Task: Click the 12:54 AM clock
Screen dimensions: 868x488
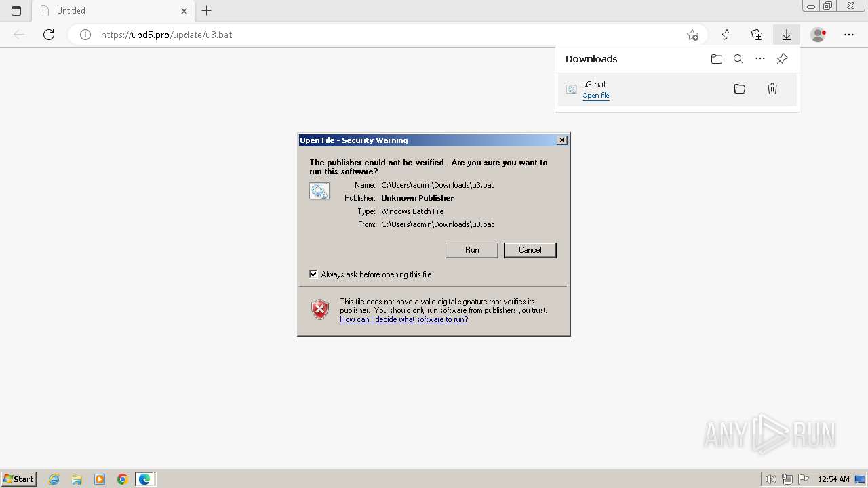Action: [x=833, y=479]
